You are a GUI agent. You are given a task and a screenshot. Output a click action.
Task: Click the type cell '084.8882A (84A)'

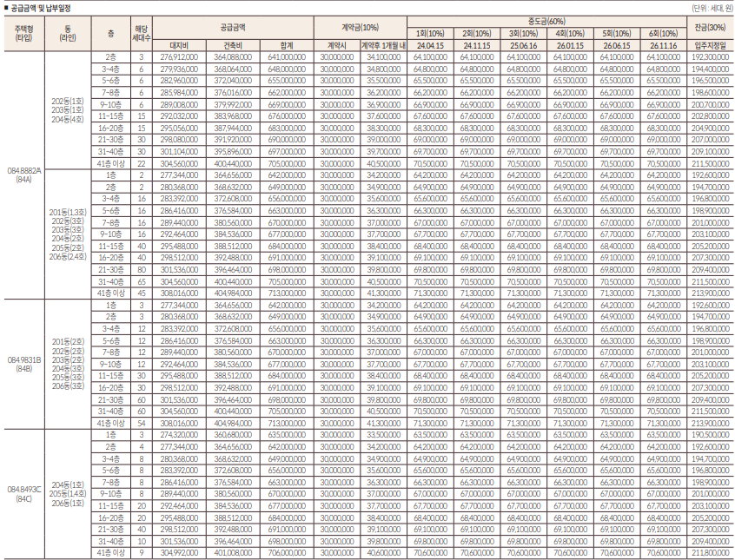[x=24, y=175]
